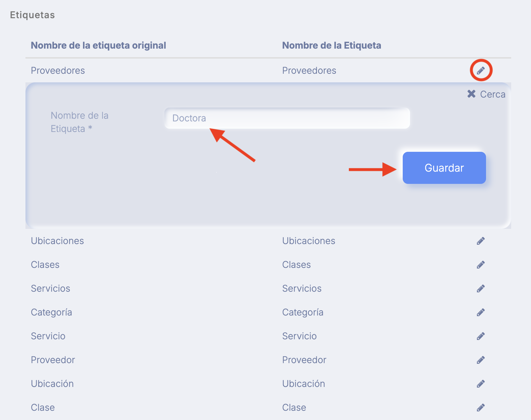Select custom label Categoría
The image size is (531, 420).
coord(303,313)
